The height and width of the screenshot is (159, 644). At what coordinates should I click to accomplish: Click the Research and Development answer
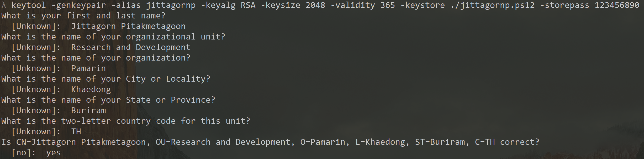tap(131, 47)
